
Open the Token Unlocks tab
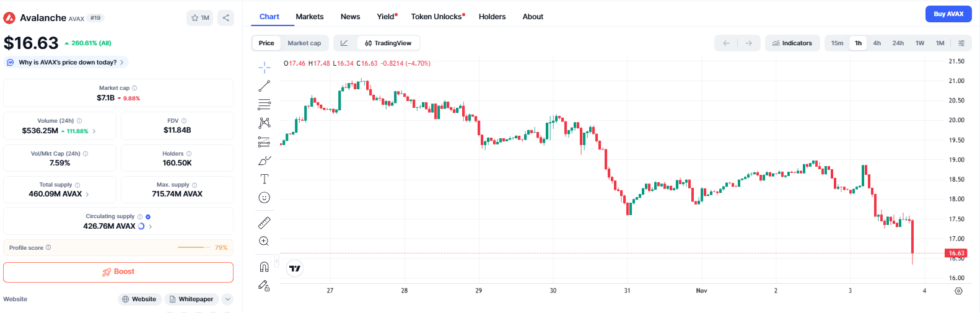[x=437, y=17]
